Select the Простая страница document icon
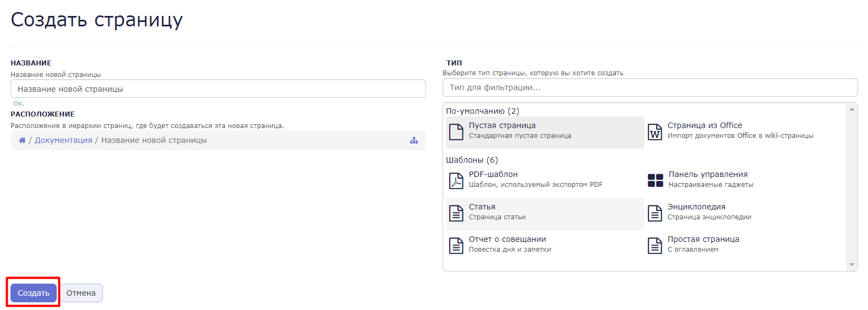 [655, 246]
